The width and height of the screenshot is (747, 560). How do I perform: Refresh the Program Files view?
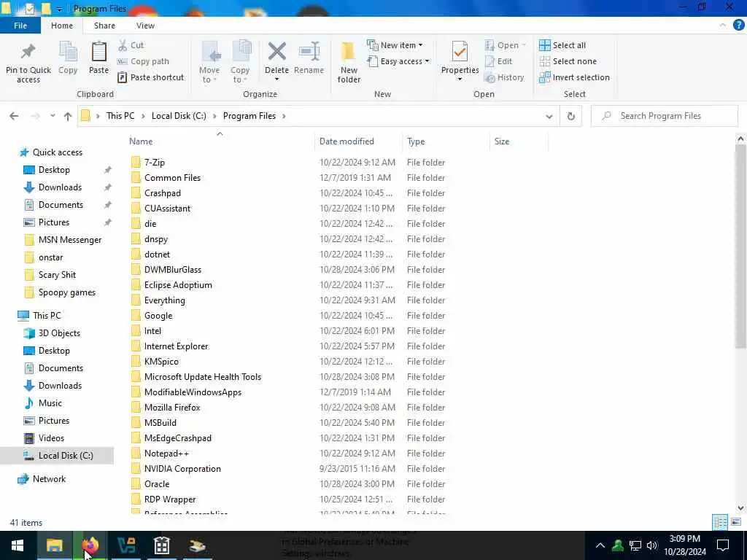[570, 116]
